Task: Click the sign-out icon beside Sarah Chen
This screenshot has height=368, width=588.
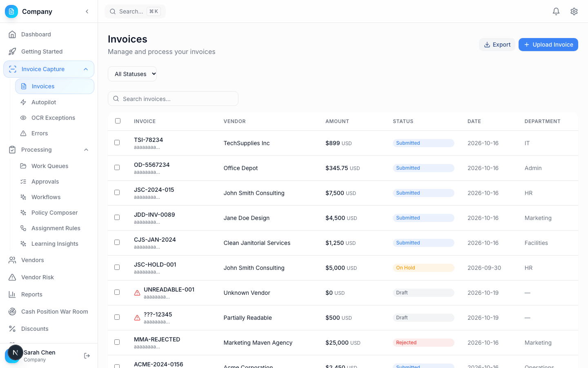Action: [87, 356]
